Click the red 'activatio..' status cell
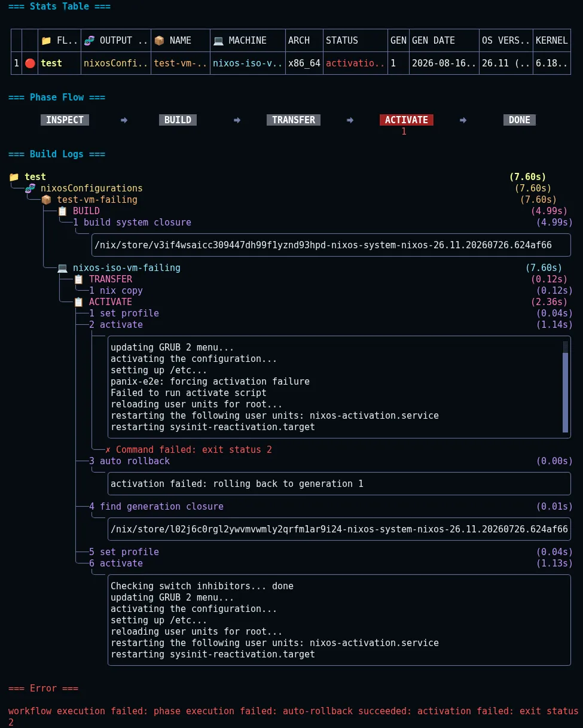The image size is (583, 728). click(356, 63)
